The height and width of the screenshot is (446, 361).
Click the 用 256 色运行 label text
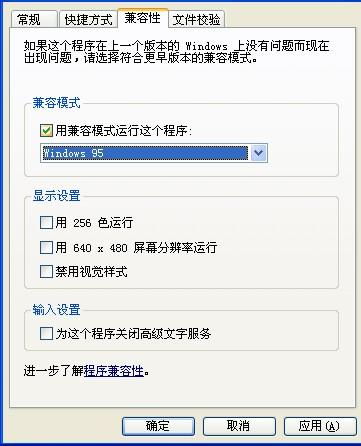[x=94, y=223]
